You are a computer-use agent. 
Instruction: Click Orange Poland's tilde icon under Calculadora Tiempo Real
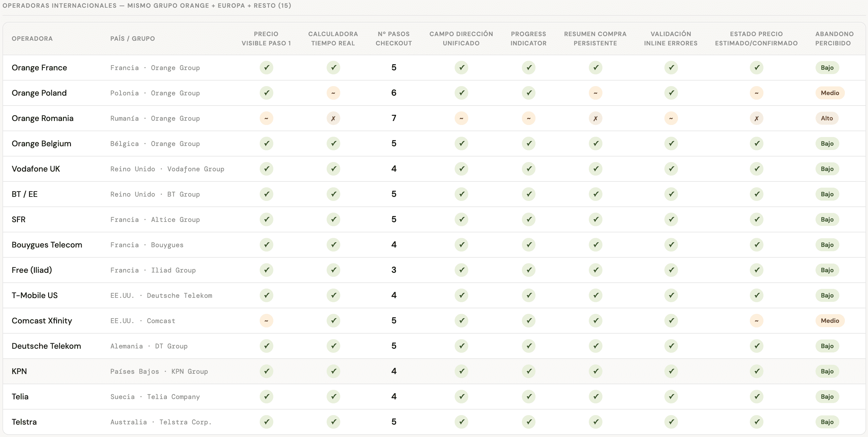pos(333,93)
